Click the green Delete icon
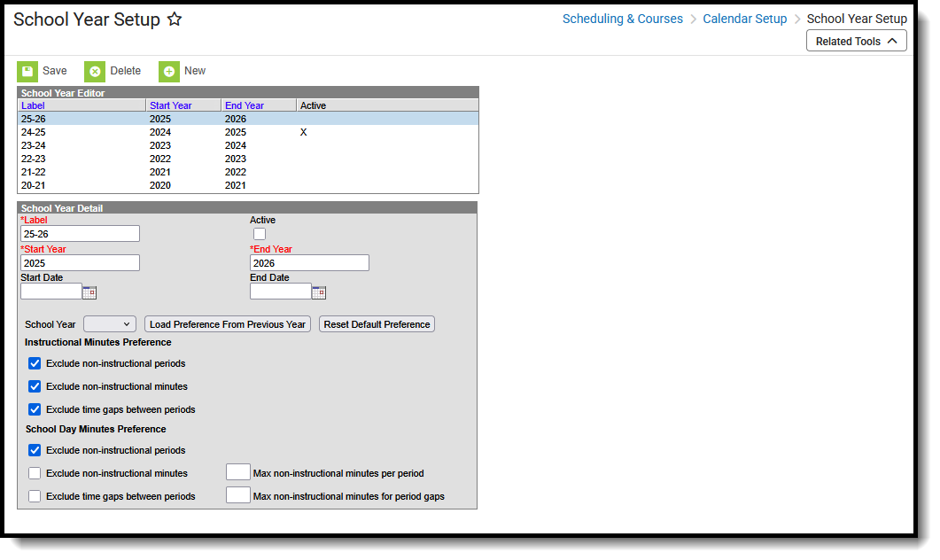Viewport: 940px width, 560px height. (95, 72)
